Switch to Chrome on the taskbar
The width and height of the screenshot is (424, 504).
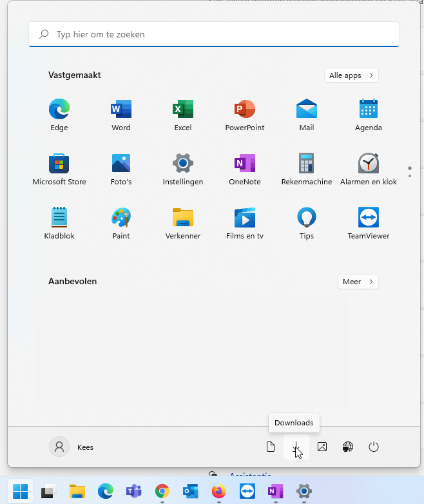coord(162,491)
